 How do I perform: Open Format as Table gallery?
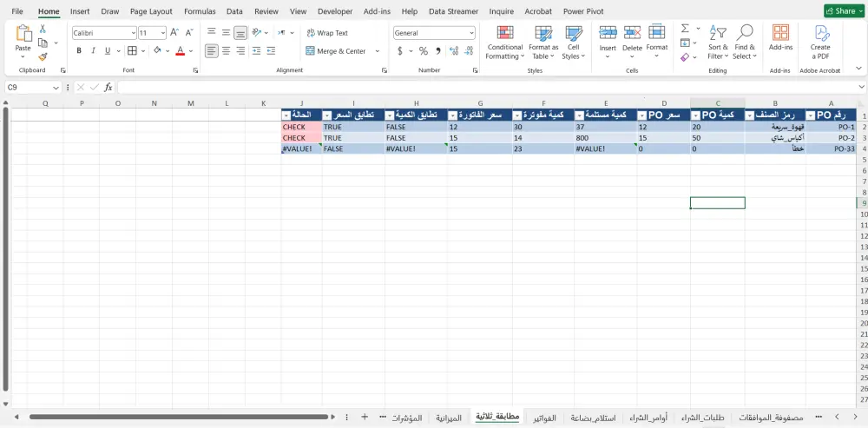click(x=543, y=43)
